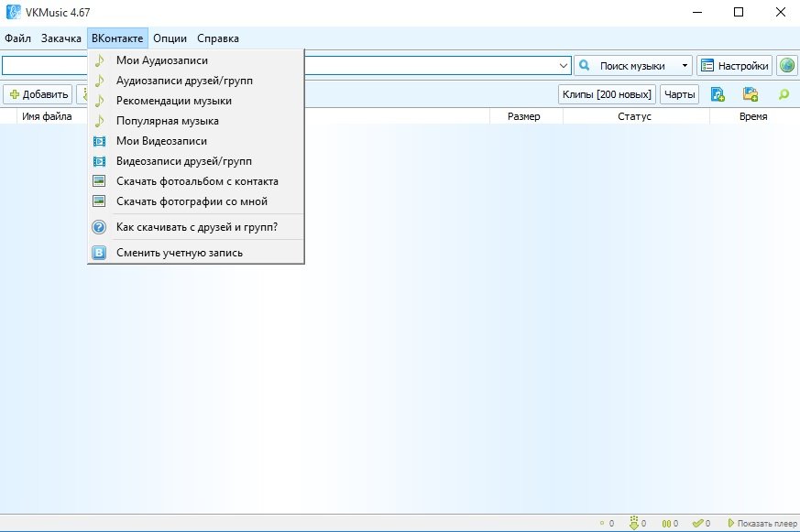Expand the search field history dropdown

coord(564,66)
